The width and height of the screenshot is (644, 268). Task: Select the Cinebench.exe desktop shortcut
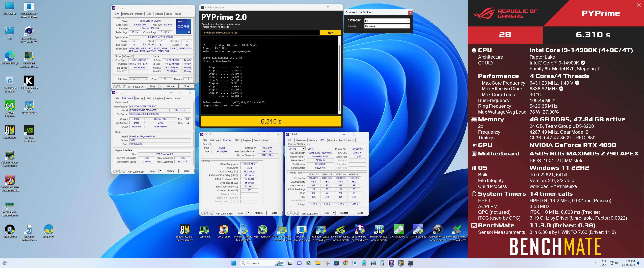(29, 35)
